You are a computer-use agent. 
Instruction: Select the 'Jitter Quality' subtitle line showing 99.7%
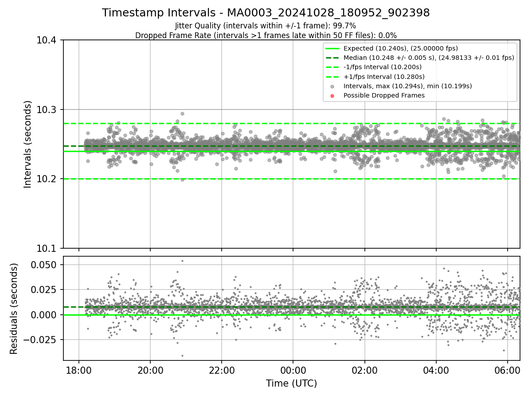tap(266, 26)
